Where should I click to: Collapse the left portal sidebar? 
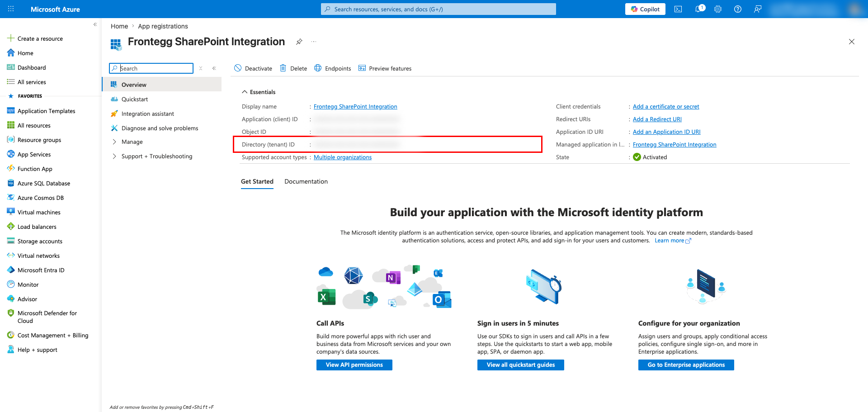pyautogui.click(x=95, y=24)
